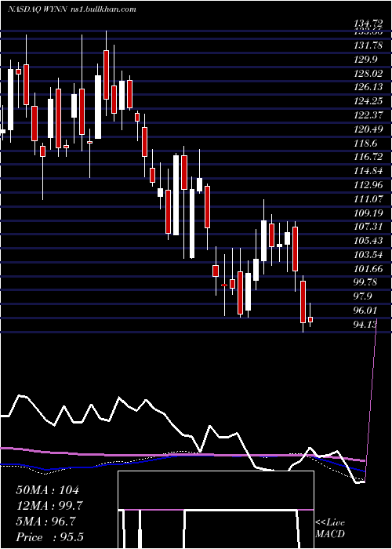
Task: Click the 12MA : 99.7 readout
Action: [x=50, y=506]
